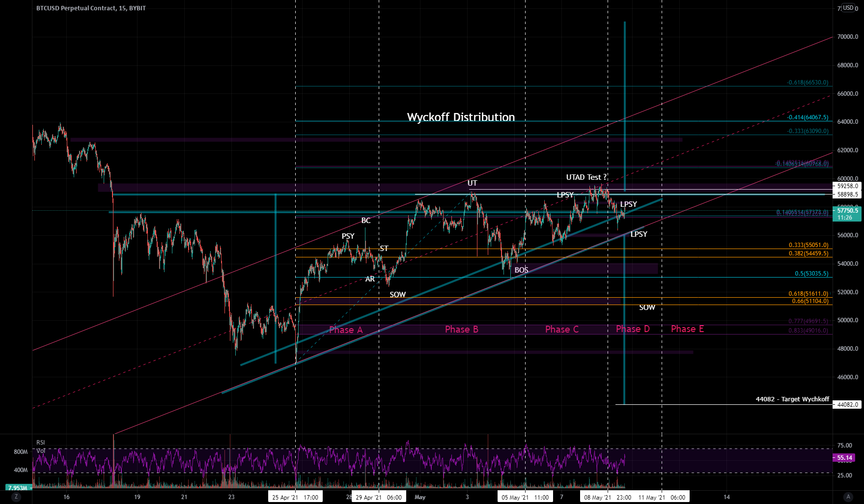Click the 25 Apr '21 17:00 date marker
The width and height of the screenshot is (864, 504).
click(295, 497)
